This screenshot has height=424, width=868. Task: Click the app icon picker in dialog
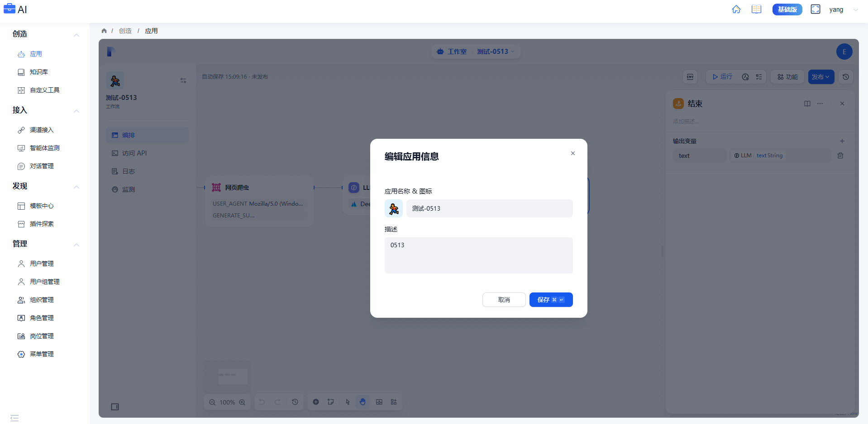[x=394, y=208]
